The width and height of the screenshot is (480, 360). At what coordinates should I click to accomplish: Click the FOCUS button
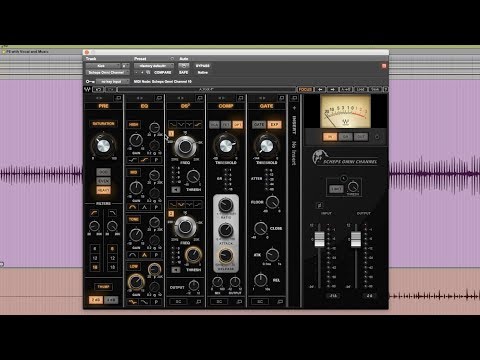coord(305,89)
